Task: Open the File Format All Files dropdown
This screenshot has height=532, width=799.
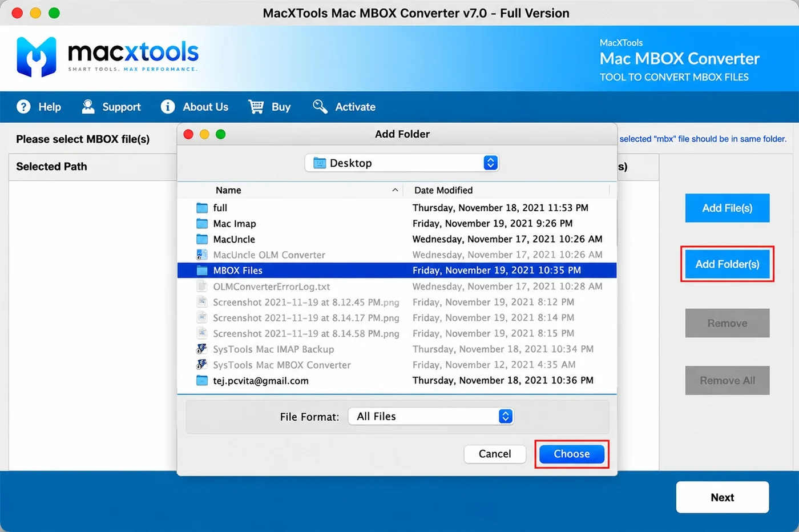Action: click(431, 416)
